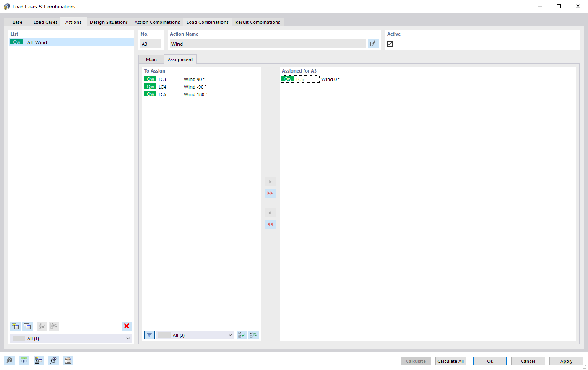This screenshot has height=370, width=588.
Task: Create a new action in the List panel
Action: click(x=16, y=326)
